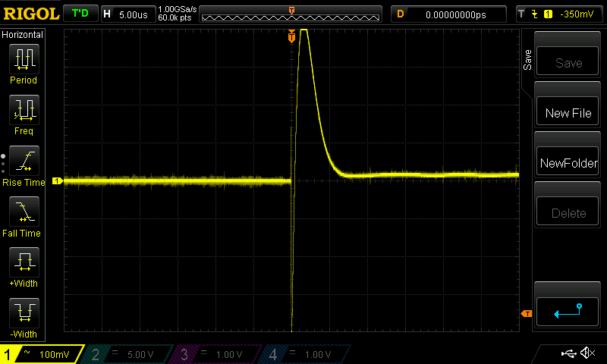Click the sample rate 1.00GSa/s text
Screen dimensions: 607x364
(x=178, y=9)
